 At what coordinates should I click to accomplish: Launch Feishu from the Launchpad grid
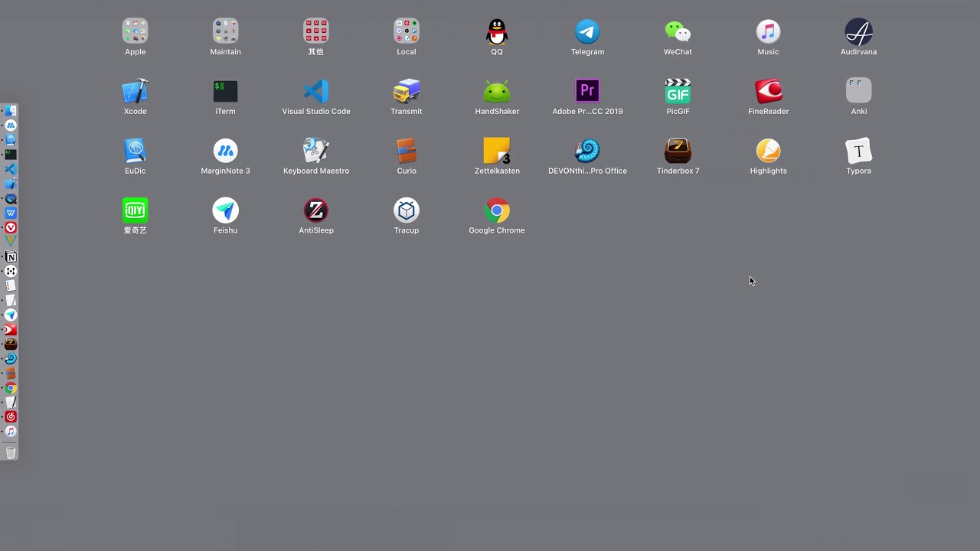(225, 210)
